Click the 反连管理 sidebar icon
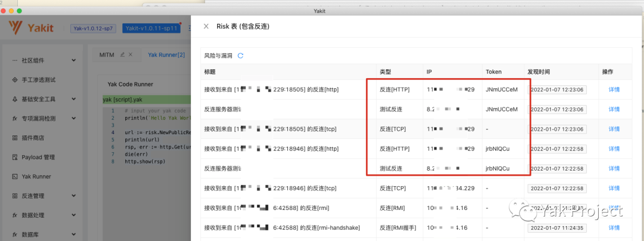Screen dimensions: 644x241 (x=15, y=196)
